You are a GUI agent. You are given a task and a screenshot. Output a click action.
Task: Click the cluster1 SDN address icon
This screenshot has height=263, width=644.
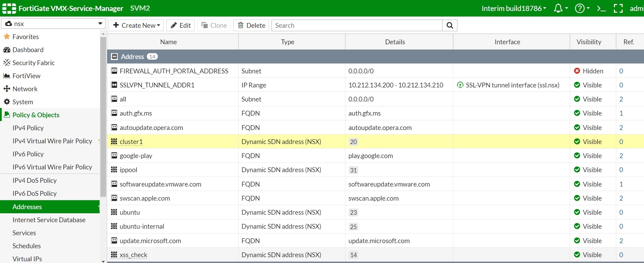click(x=114, y=142)
